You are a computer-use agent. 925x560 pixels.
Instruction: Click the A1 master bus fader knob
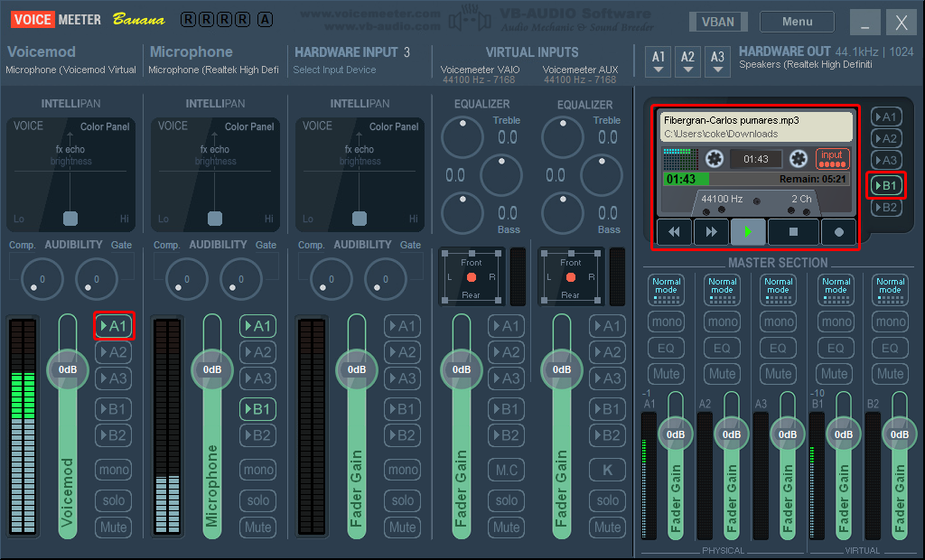tap(676, 434)
